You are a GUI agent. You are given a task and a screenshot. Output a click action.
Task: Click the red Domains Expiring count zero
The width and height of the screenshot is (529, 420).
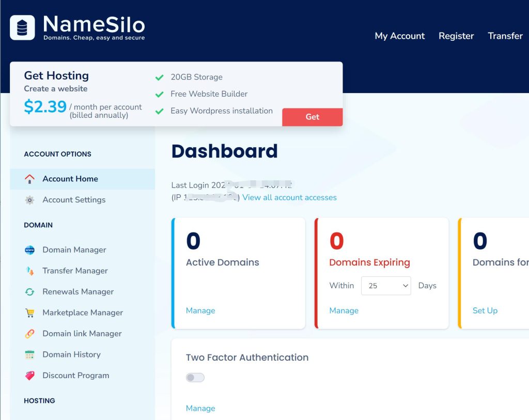coord(337,241)
